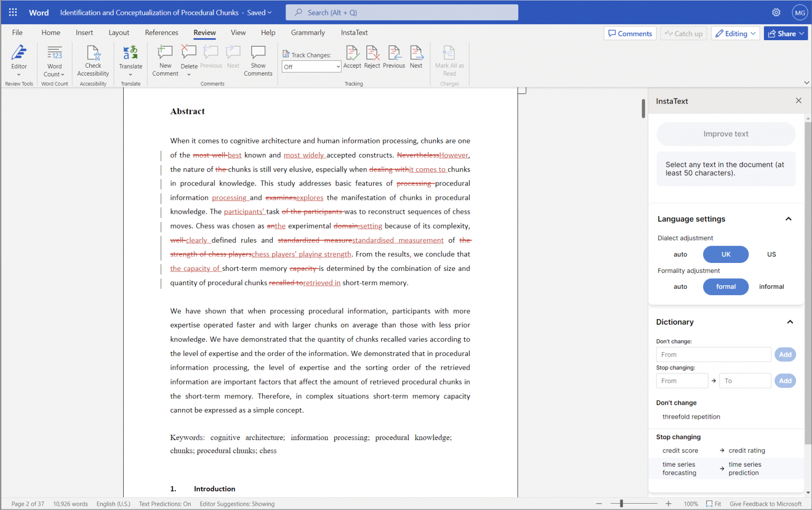
Task: Open the Track Changes dropdown
Action: [x=311, y=67]
